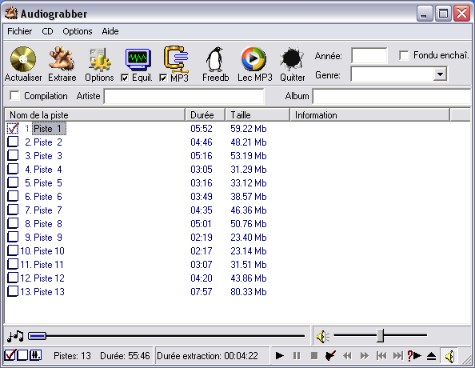Click the red question mark play icon
Screen dimensions: 475x368
tap(414, 356)
